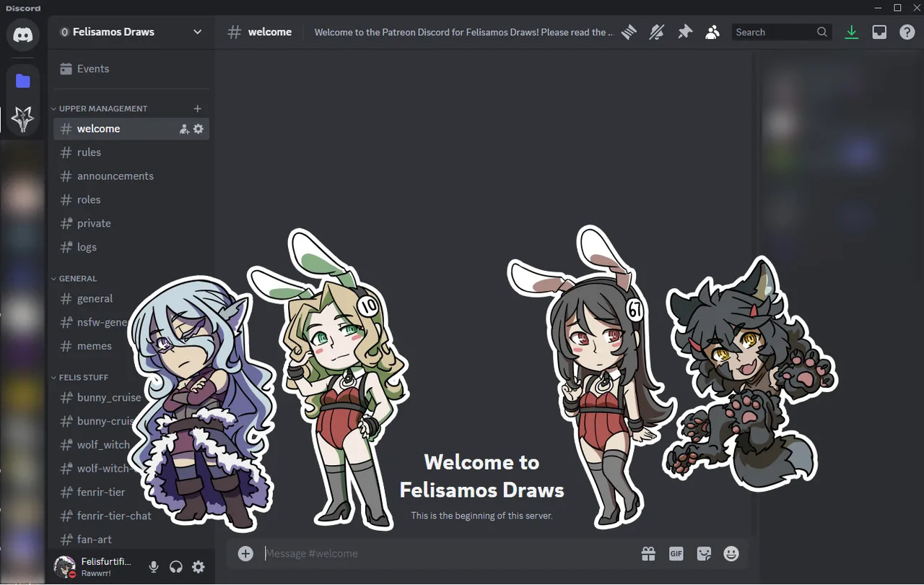Open the sticker picker

tap(704, 554)
